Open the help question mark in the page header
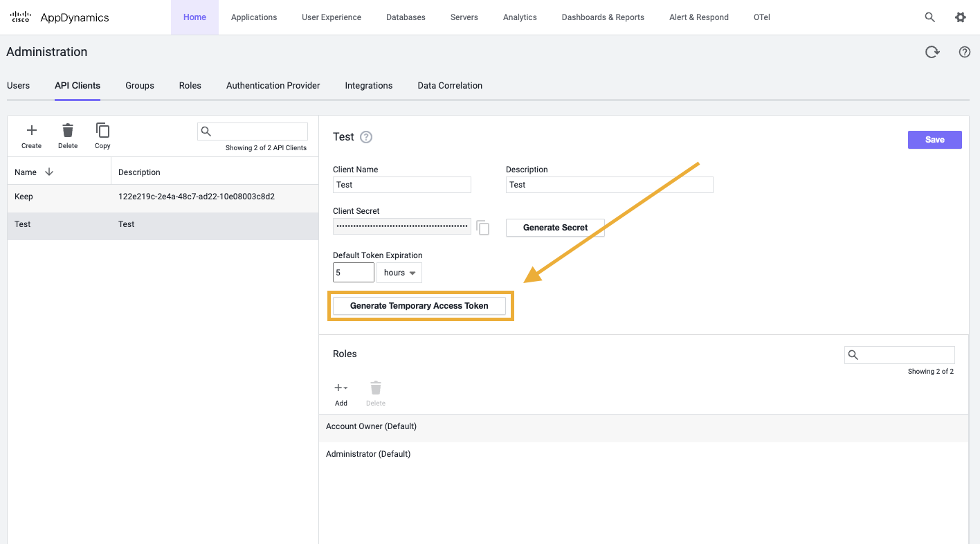The width and height of the screenshot is (980, 544). point(965,52)
